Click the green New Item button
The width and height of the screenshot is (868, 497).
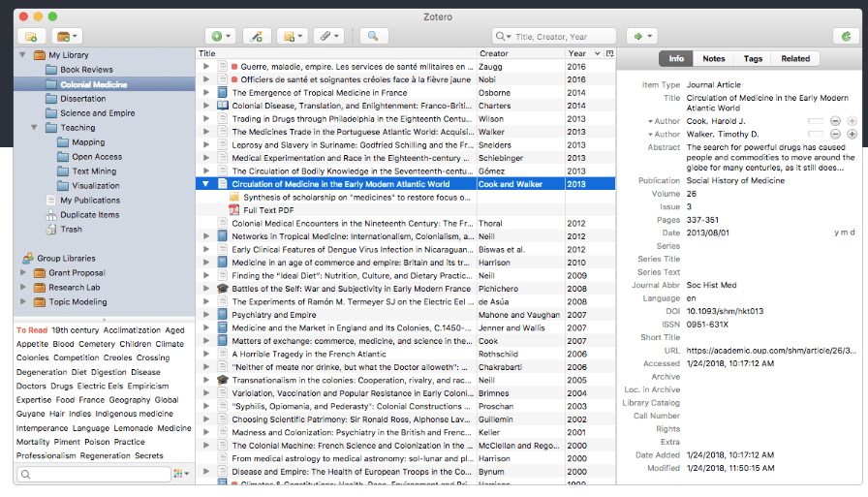click(220, 36)
